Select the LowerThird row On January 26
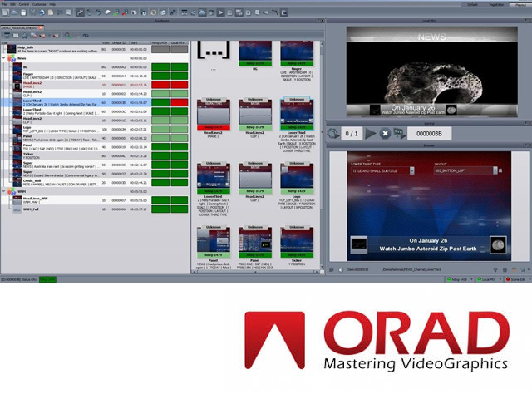Image resolution: width=532 pixels, height=399 pixels. [x=94, y=102]
